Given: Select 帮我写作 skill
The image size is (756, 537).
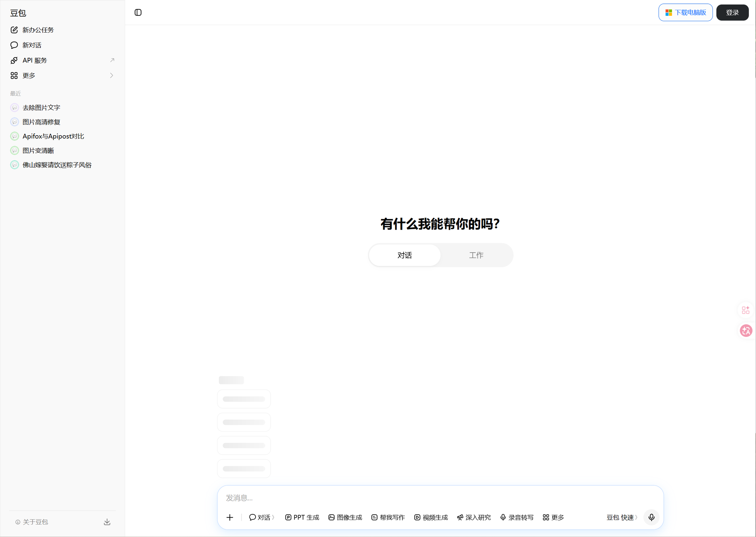Looking at the screenshot, I should 388,517.
